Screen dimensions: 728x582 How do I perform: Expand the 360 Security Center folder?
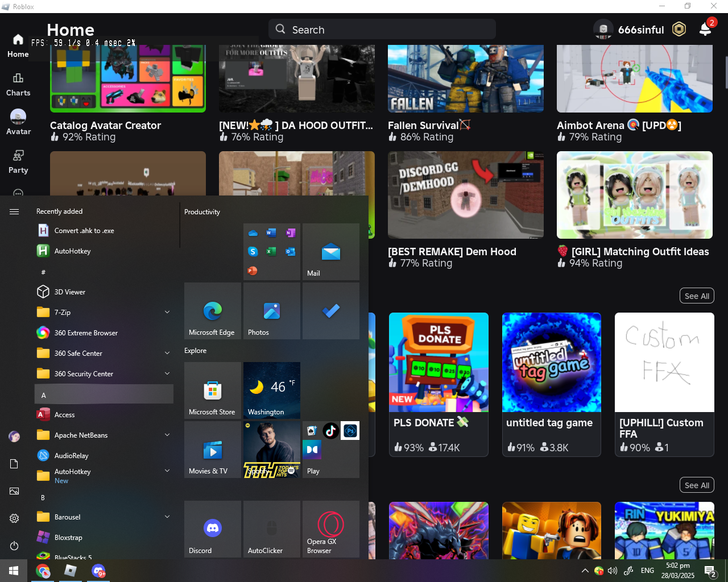click(104, 374)
